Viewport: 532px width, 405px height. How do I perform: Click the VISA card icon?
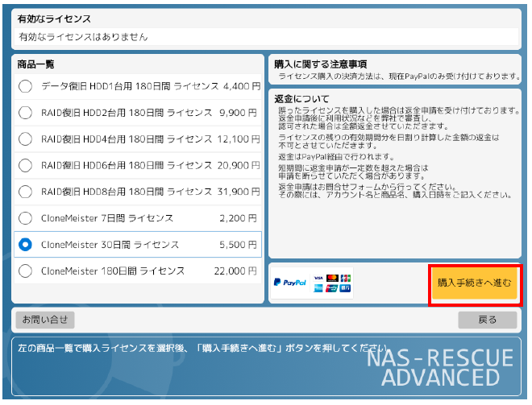click(319, 278)
